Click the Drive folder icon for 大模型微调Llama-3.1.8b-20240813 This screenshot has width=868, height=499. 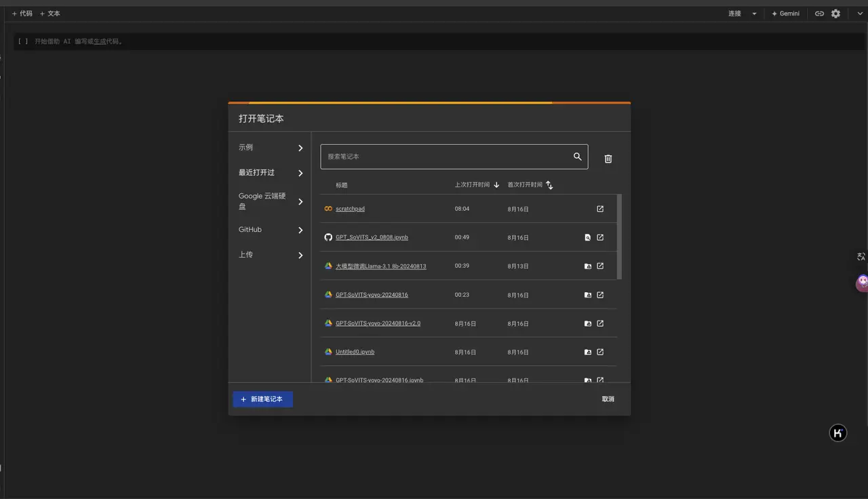[x=588, y=266]
